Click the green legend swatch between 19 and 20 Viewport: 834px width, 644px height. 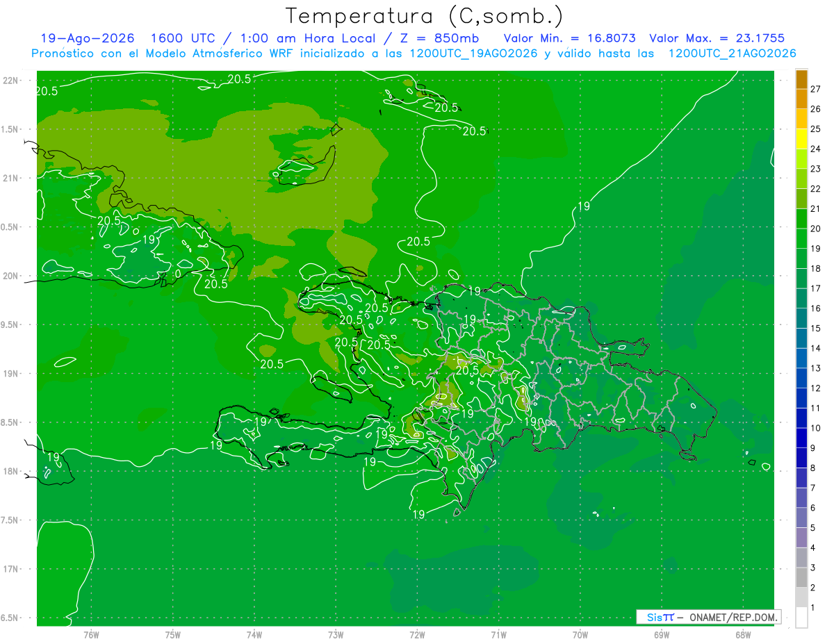click(x=801, y=238)
